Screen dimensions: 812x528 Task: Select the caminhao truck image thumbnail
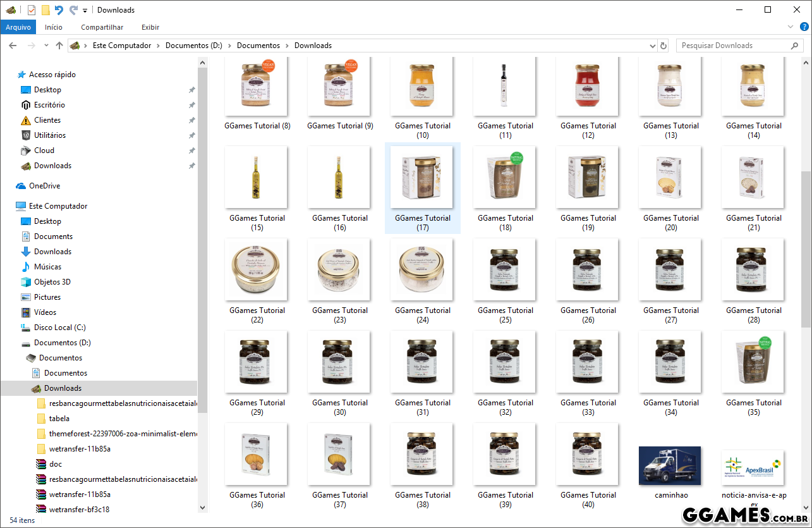(x=670, y=465)
